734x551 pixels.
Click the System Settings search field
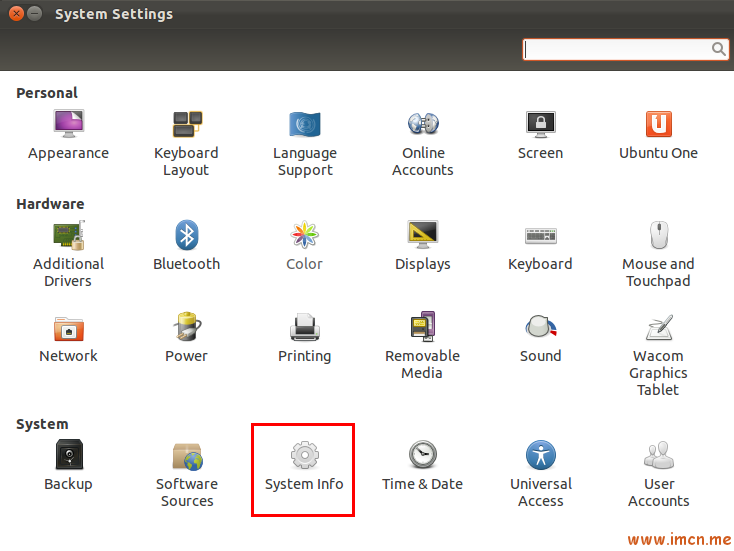[x=625, y=49]
